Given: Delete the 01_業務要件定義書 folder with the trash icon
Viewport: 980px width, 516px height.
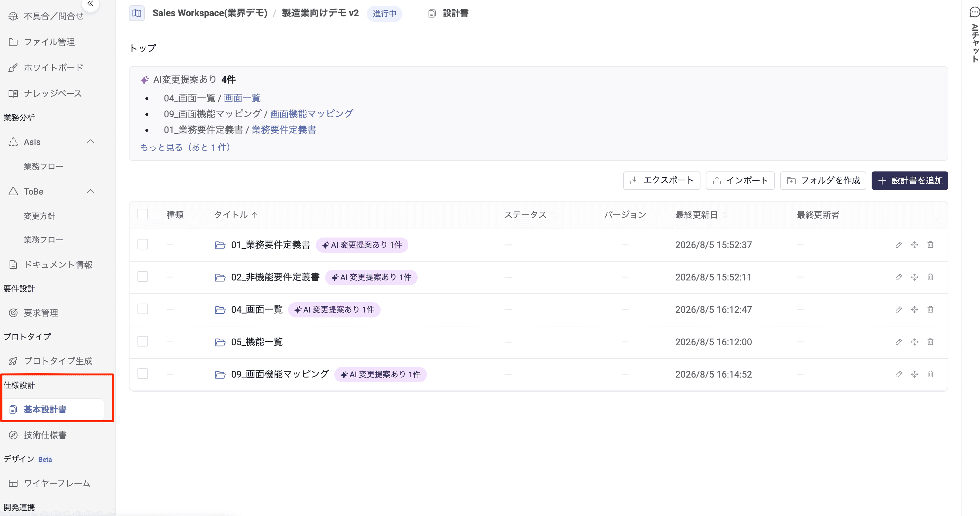Looking at the screenshot, I should click(930, 245).
